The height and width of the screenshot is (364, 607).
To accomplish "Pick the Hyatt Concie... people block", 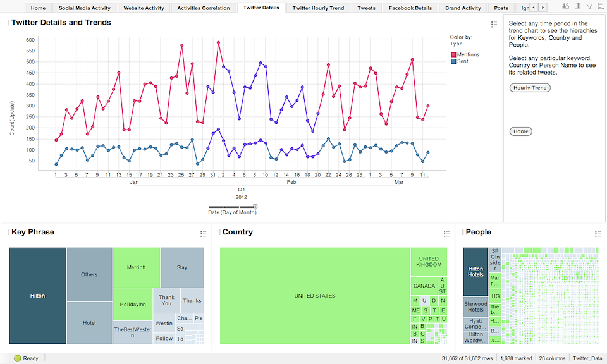I will [475, 324].
